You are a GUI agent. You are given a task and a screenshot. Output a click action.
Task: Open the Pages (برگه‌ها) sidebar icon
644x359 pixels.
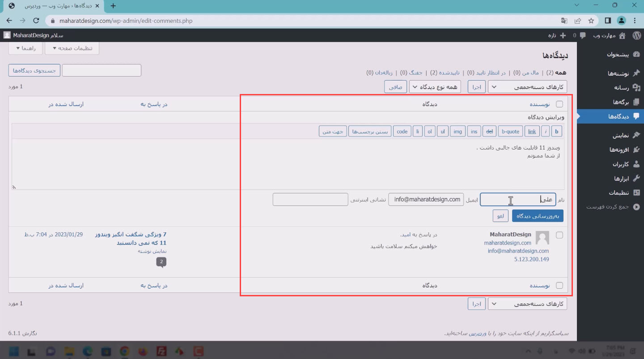[x=636, y=102]
